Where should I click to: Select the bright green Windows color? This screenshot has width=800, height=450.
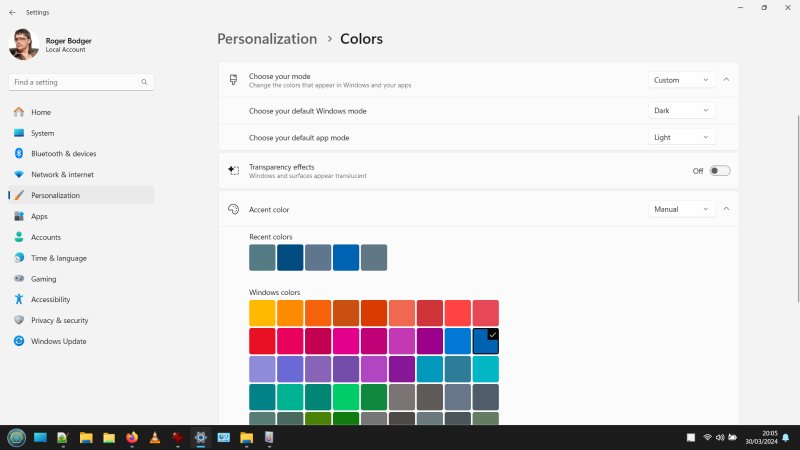(x=346, y=397)
